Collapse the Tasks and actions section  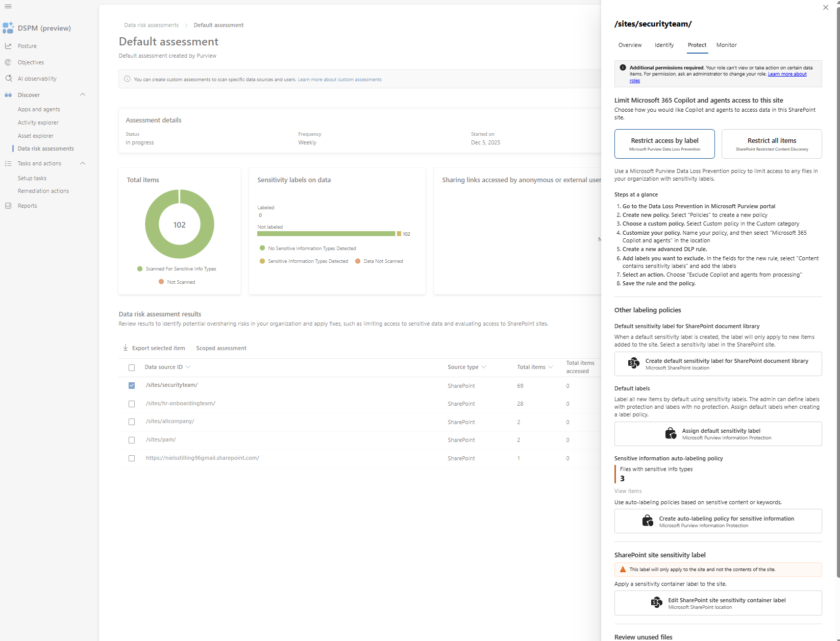coord(83,163)
